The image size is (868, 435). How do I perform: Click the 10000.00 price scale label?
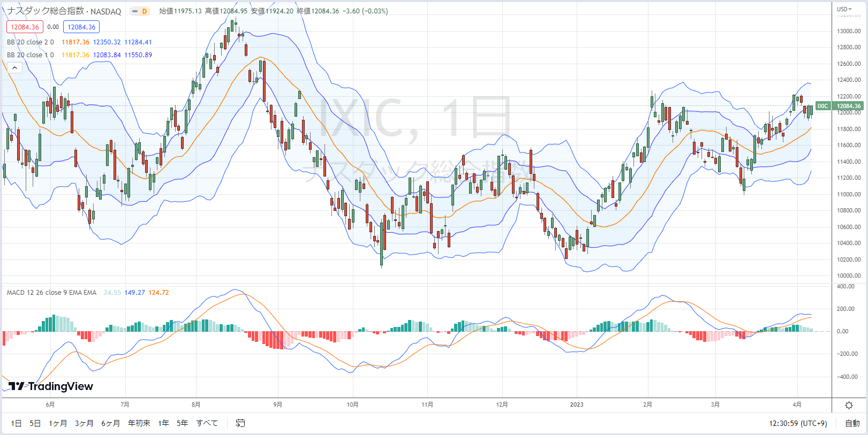pyautogui.click(x=849, y=276)
